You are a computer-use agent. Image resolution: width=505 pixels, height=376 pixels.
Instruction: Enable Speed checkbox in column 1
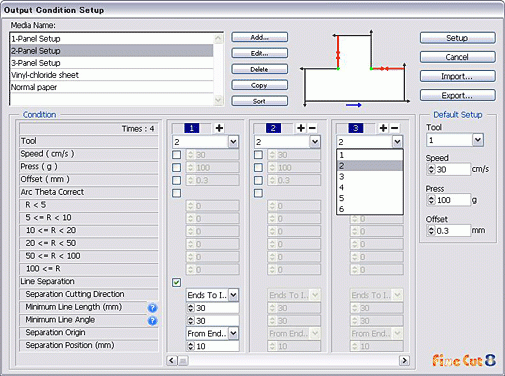177,155
